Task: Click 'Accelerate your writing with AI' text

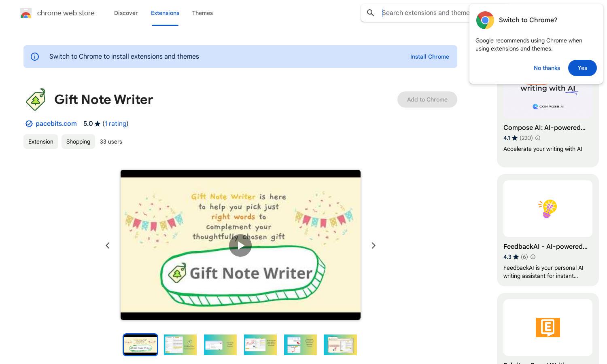Action: pyautogui.click(x=543, y=149)
